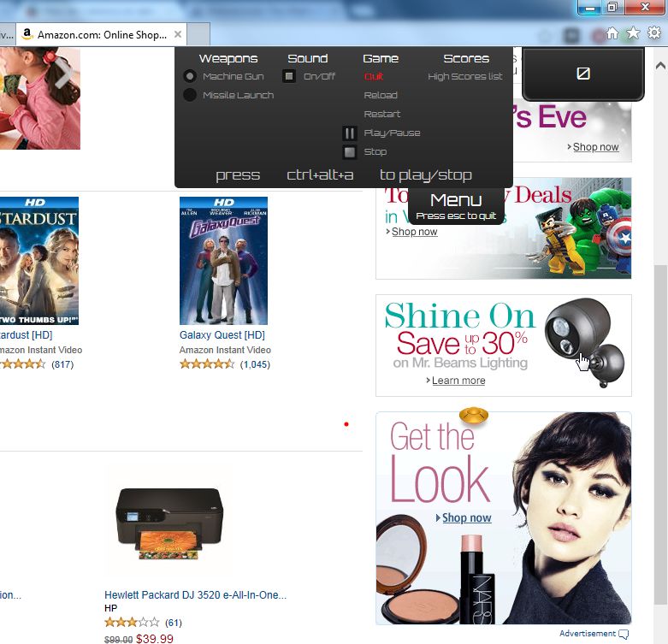Click the Stop square icon
This screenshot has width=668, height=644.
click(x=349, y=151)
